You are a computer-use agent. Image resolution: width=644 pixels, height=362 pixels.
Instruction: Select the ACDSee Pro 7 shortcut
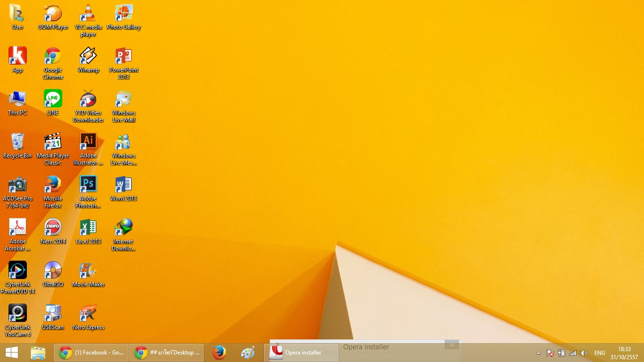click(x=17, y=192)
